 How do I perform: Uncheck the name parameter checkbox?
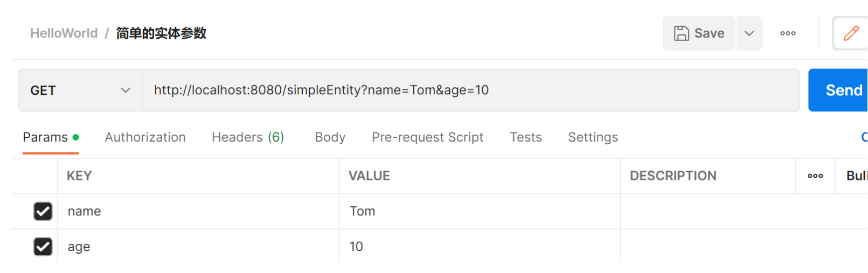(43, 211)
